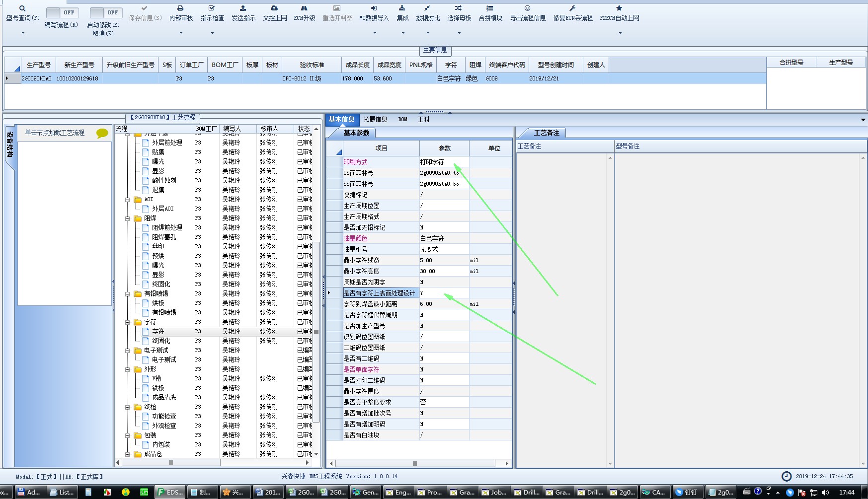868x499 pixels.
Task: Collapse the 终检 tree folder
Action: (x=128, y=407)
